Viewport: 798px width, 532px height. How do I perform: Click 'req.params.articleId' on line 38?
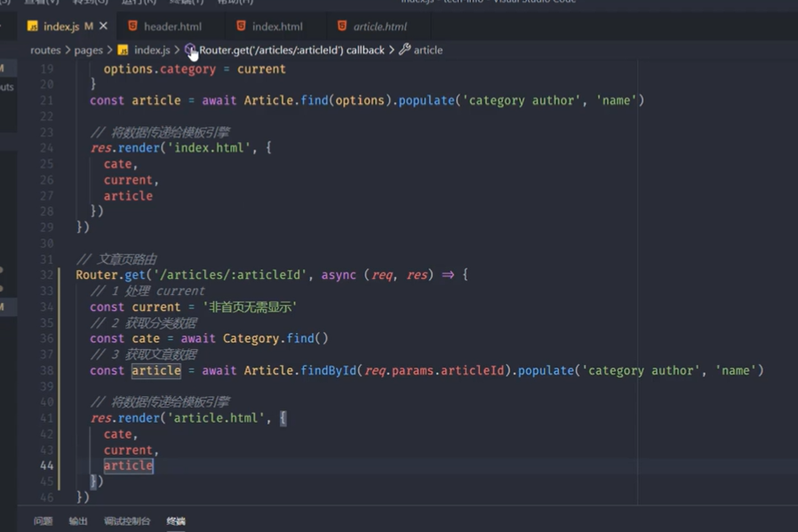click(434, 370)
